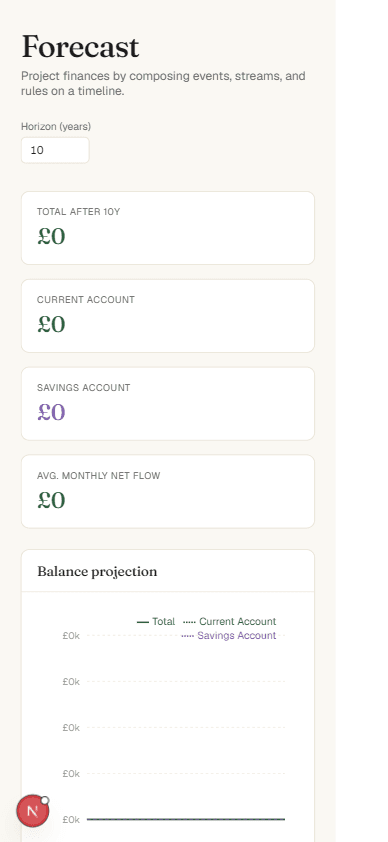
Task: Toggle Savings Account series in legend
Action: pos(229,635)
